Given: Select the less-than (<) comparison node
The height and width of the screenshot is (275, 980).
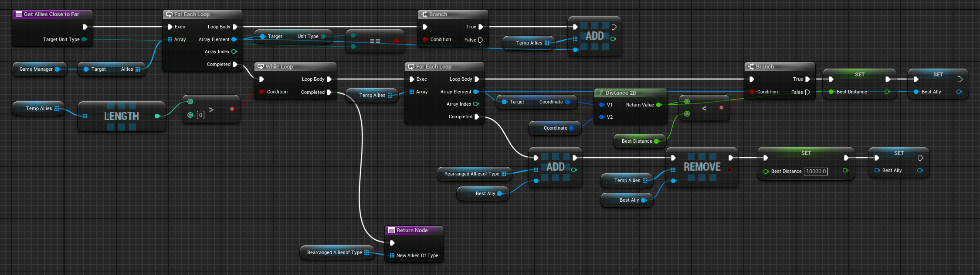Looking at the screenshot, I should tap(704, 108).
